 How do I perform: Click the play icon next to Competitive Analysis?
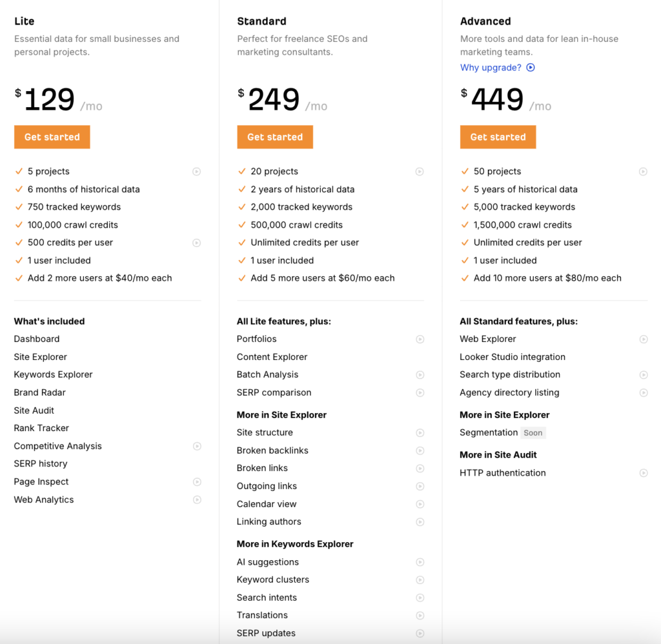tap(197, 446)
